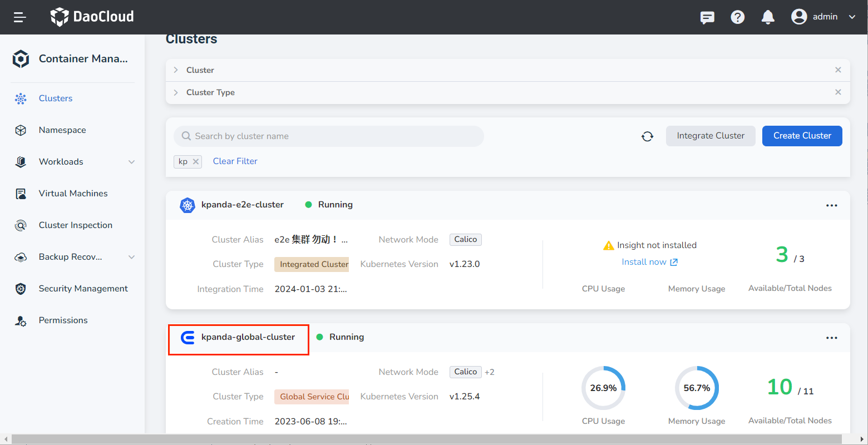Click the hamburger menu icon
The width and height of the screenshot is (868, 445).
pos(20,17)
